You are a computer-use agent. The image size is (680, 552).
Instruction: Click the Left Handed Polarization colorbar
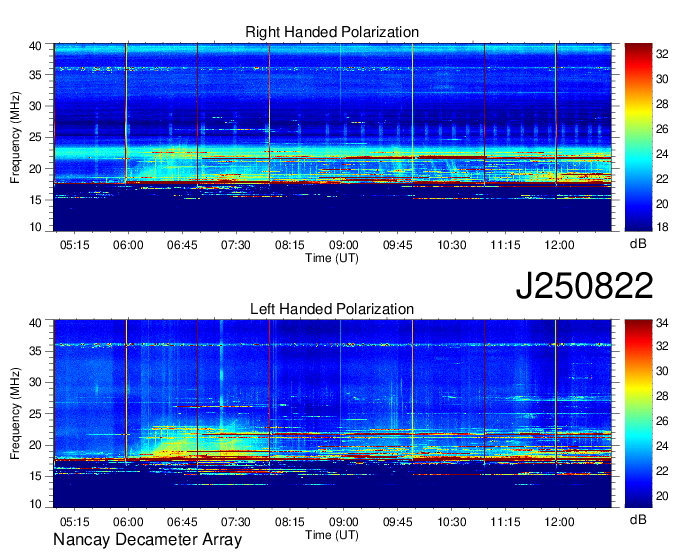(x=638, y=414)
